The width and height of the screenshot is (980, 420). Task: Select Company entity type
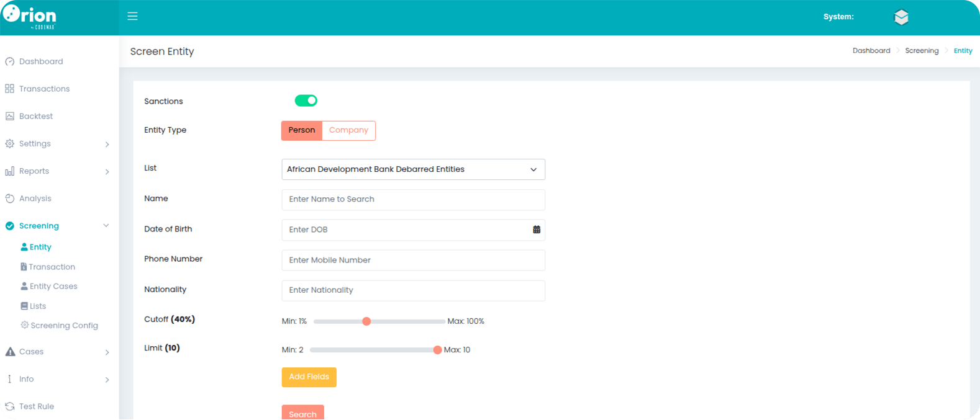click(348, 130)
